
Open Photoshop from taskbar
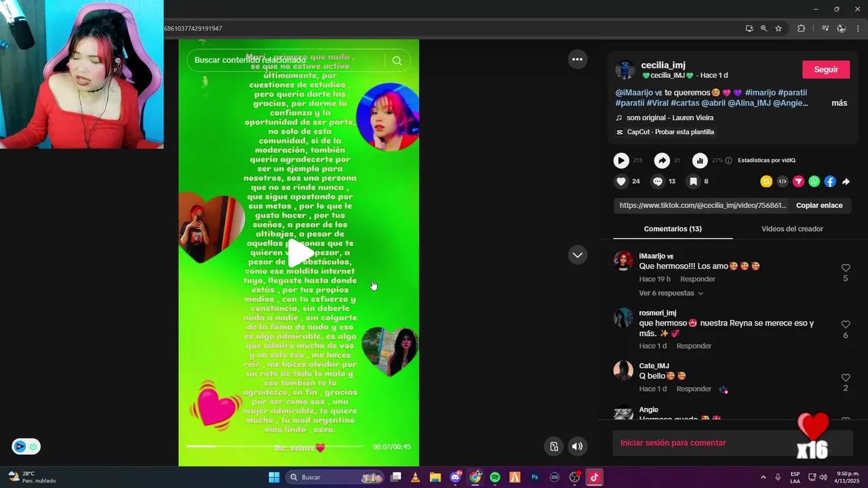[534, 477]
